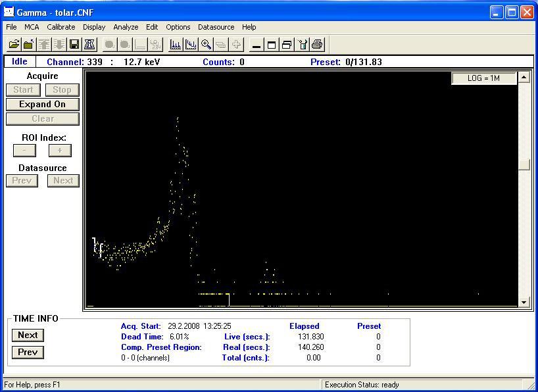Click the spectrum scrollbar up arrow

tap(524, 77)
